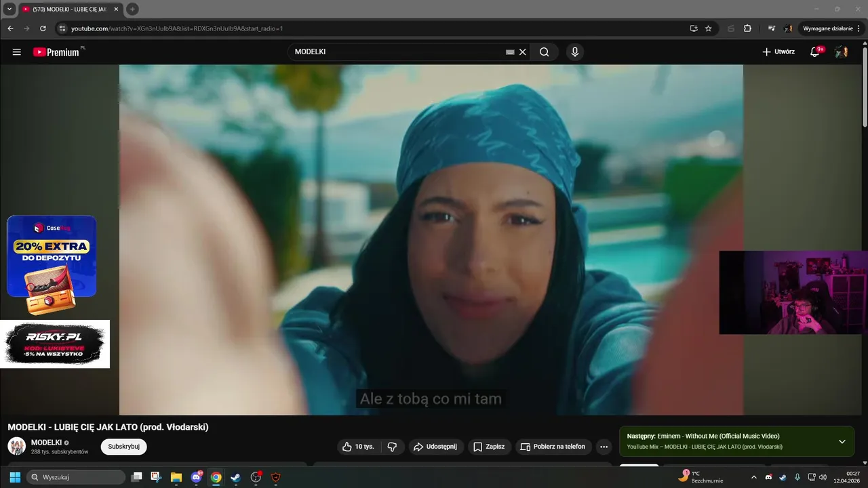This screenshot has height=488, width=868.
Task: Open File Explorer from taskbar
Action: 176,477
